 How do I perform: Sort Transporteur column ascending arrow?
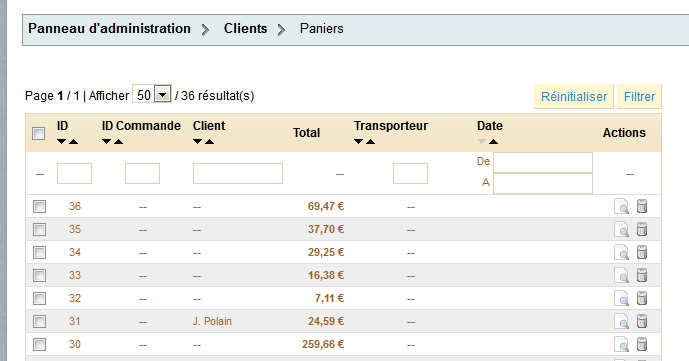coord(370,142)
